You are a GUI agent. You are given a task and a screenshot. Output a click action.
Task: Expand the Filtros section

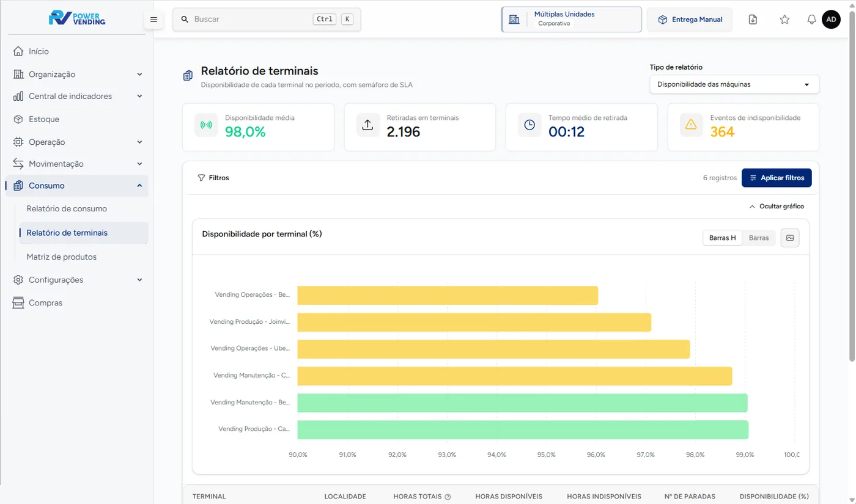pyautogui.click(x=213, y=178)
